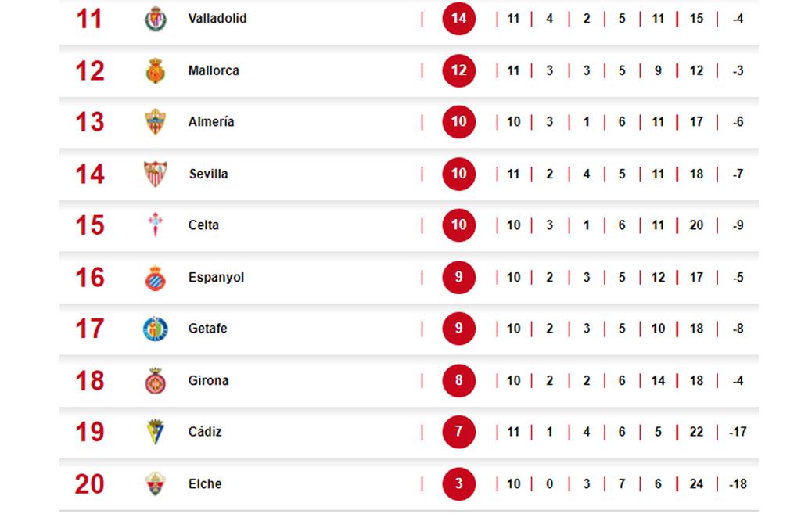Click the Mallorca club crest

click(x=156, y=70)
